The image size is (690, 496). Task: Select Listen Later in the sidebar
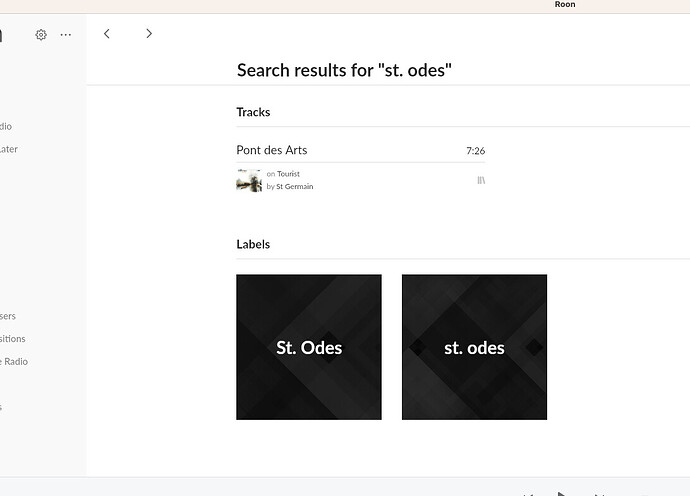[x=9, y=149]
